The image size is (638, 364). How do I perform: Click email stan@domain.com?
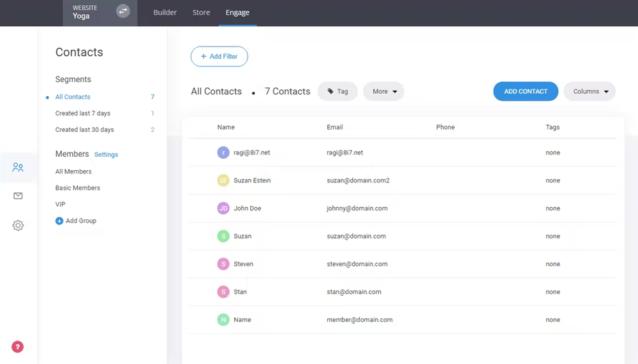[x=354, y=291]
